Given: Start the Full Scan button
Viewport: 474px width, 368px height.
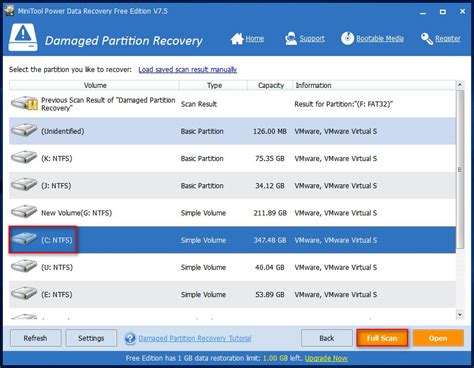Looking at the screenshot, I should click(x=382, y=338).
